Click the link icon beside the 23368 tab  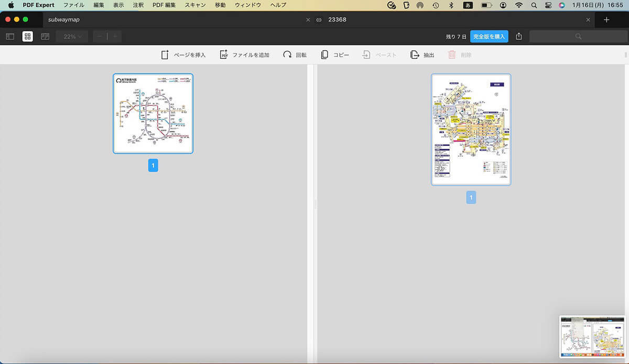click(318, 20)
